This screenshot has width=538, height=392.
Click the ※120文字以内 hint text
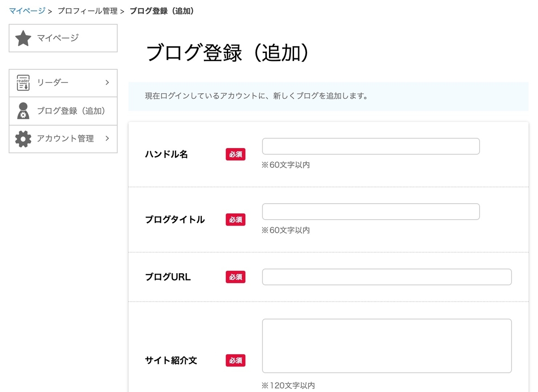point(288,385)
